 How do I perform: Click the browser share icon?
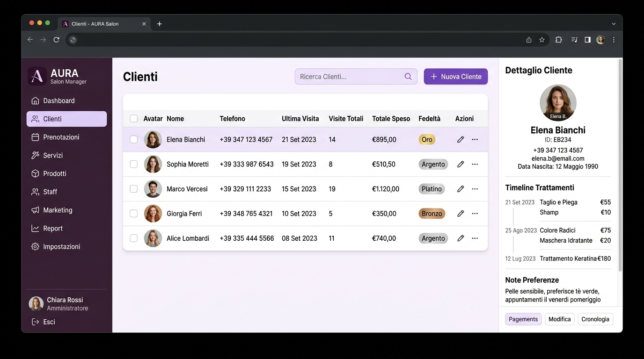click(529, 40)
